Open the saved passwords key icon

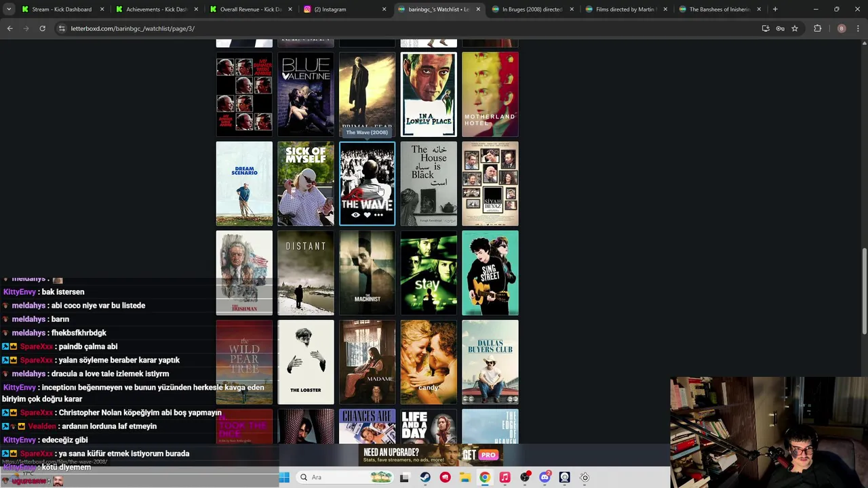[780, 28]
